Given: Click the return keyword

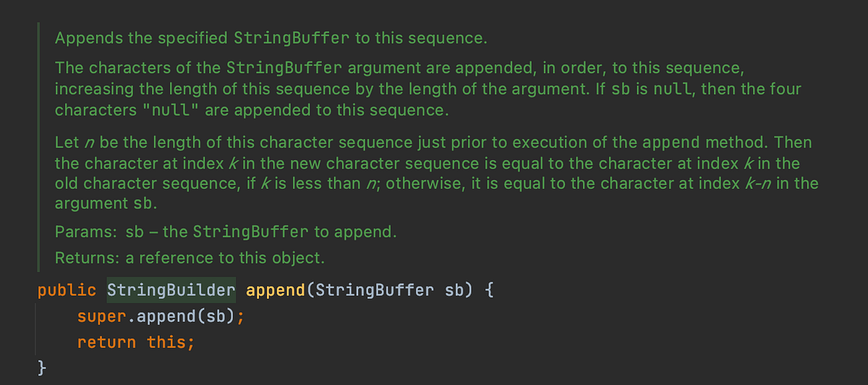Looking at the screenshot, I should tap(106, 342).
